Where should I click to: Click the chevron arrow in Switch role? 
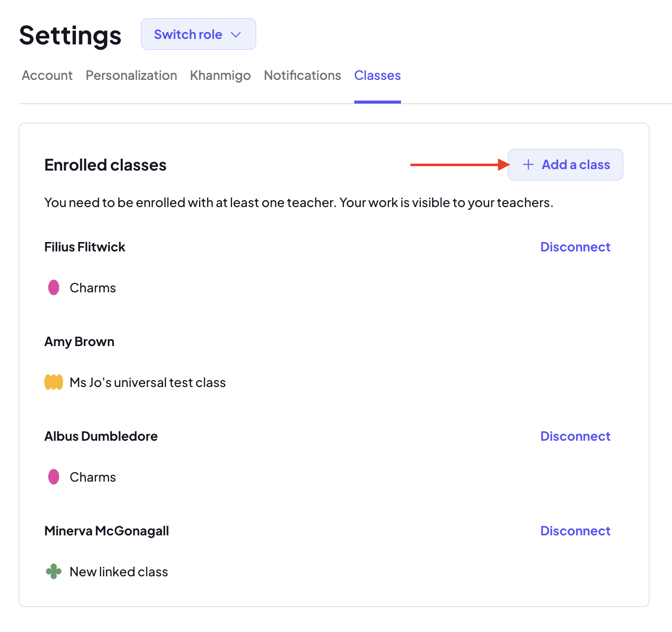click(236, 35)
